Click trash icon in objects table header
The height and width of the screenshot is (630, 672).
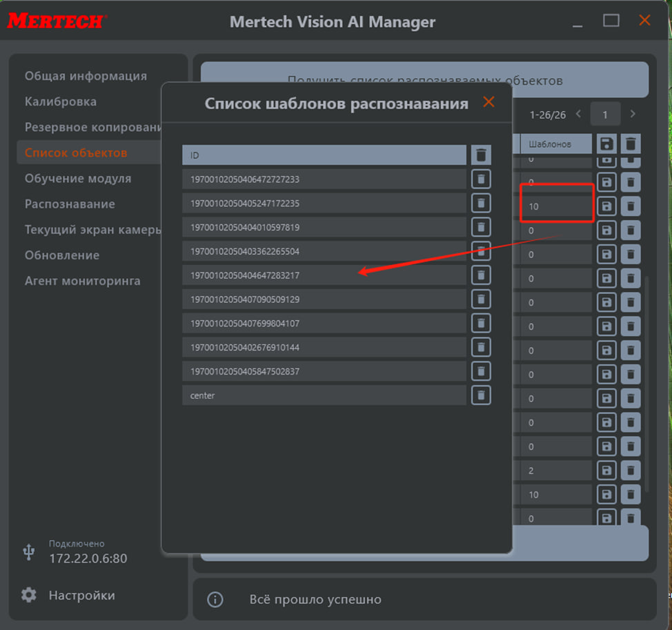(x=630, y=144)
